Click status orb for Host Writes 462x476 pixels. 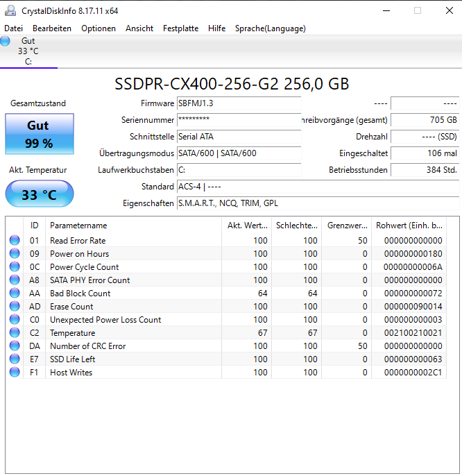pos(15,372)
